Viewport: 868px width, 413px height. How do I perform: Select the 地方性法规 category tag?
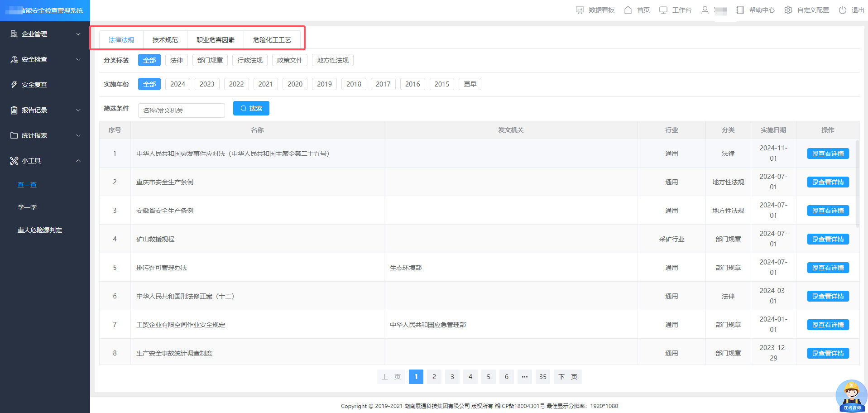click(333, 60)
